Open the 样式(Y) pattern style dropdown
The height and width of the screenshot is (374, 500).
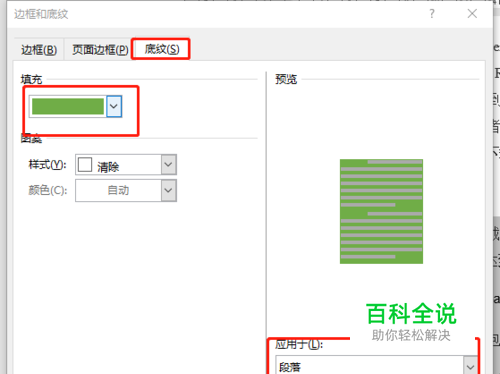(126, 165)
